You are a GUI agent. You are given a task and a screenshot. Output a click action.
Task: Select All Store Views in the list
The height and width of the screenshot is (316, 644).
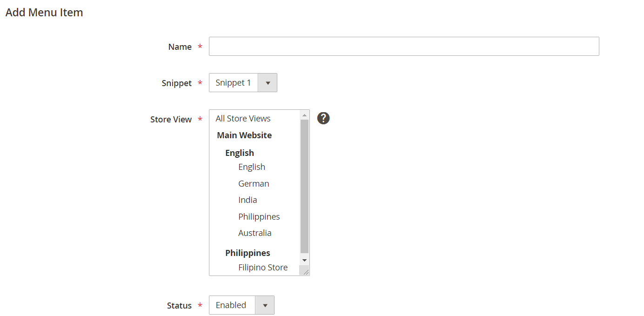pos(242,118)
